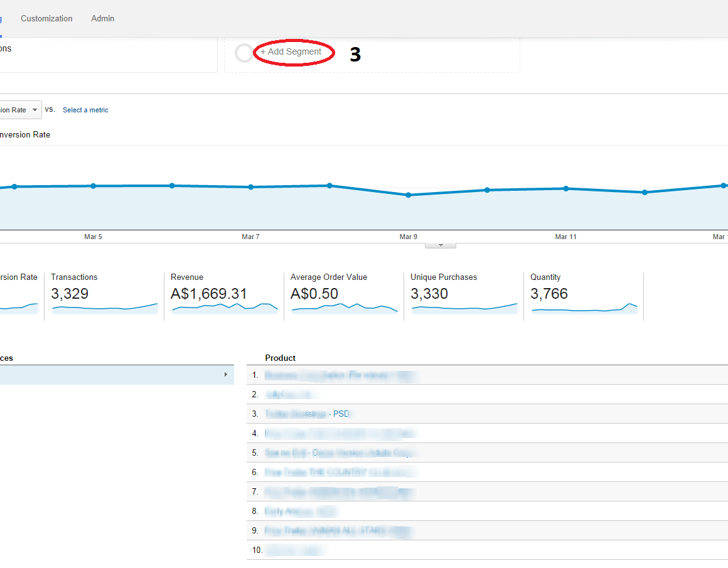Collapse the chart using handle below timeline
This screenshot has width=728, height=568.
[x=441, y=245]
